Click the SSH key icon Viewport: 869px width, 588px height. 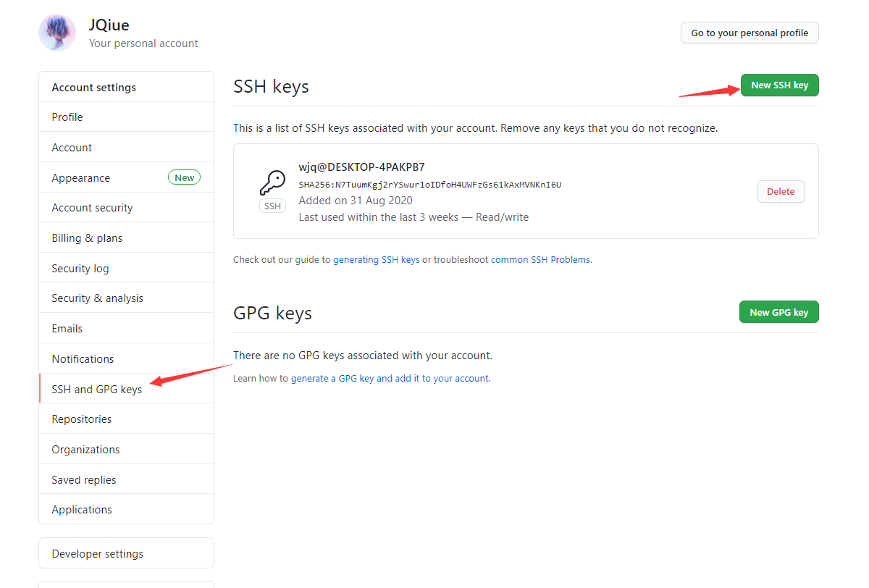tap(272, 184)
